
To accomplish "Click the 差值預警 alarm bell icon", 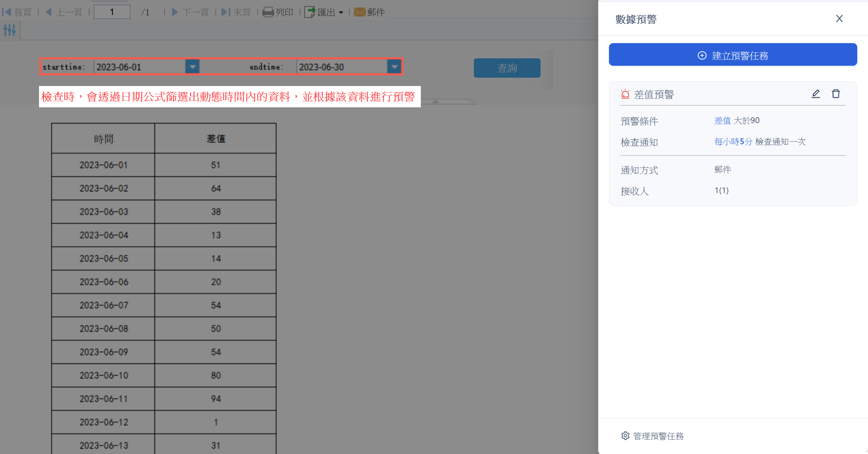I will [x=625, y=94].
